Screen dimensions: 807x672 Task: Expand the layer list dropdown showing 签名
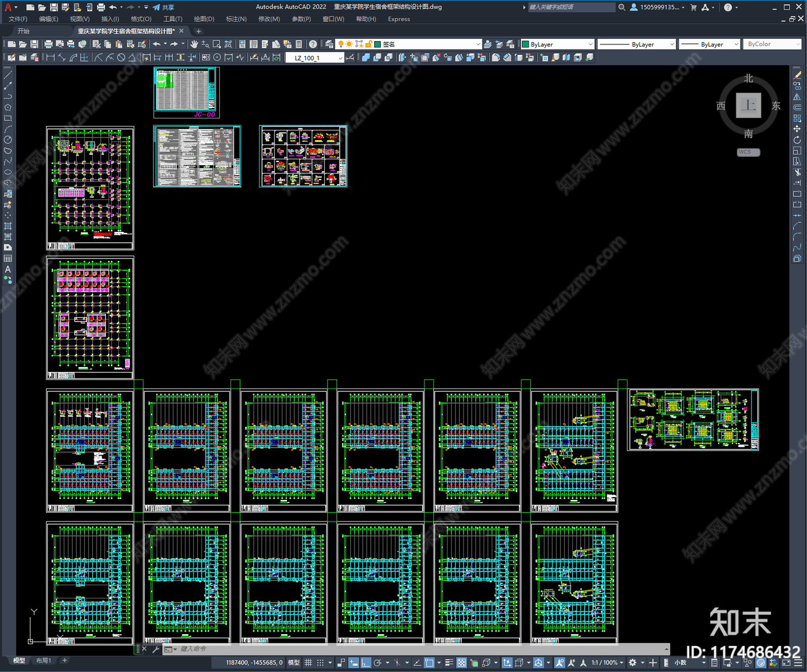478,44
